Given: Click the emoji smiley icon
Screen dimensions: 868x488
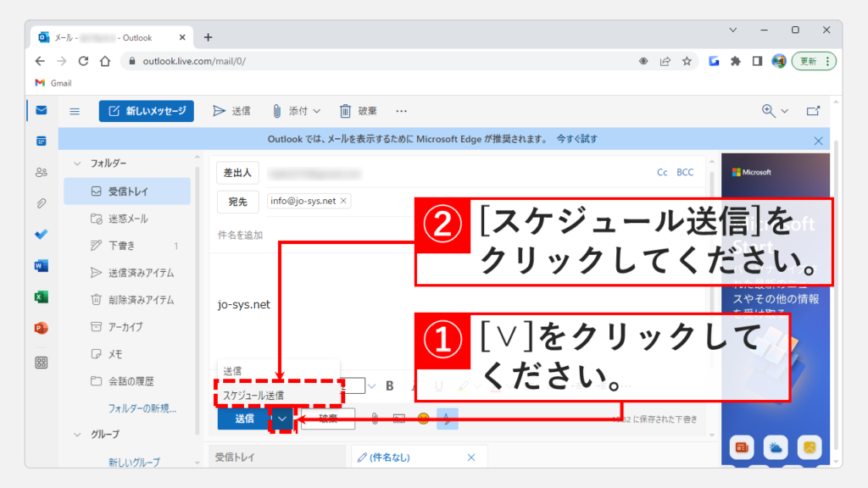Looking at the screenshot, I should tap(423, 418).
